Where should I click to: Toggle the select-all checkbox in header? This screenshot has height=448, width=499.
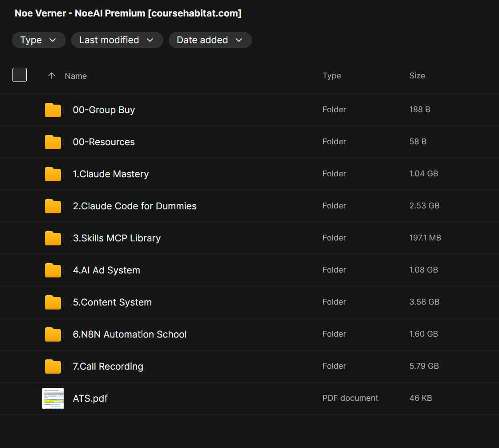pyautogui.click(x=20, y=75)
